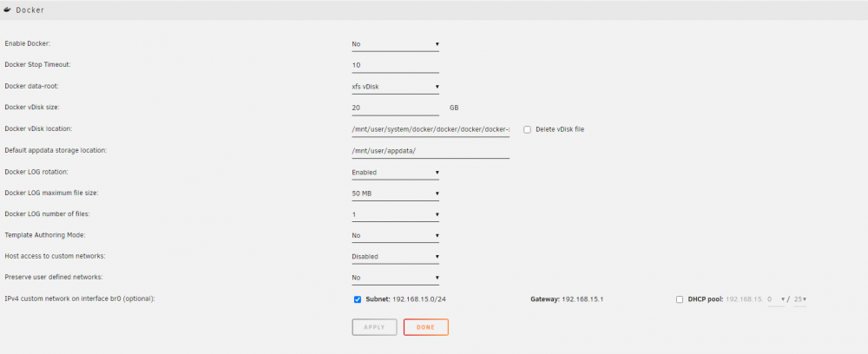Open the DHCP pool prefix size dropdown
This screenshot has height=354, width=868.
800,299
